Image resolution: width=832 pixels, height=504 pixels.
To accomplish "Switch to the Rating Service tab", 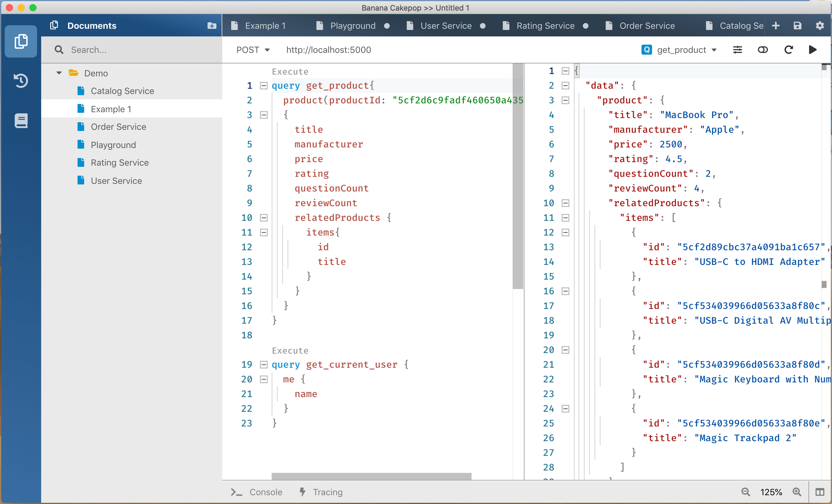I will click(545, 26).
